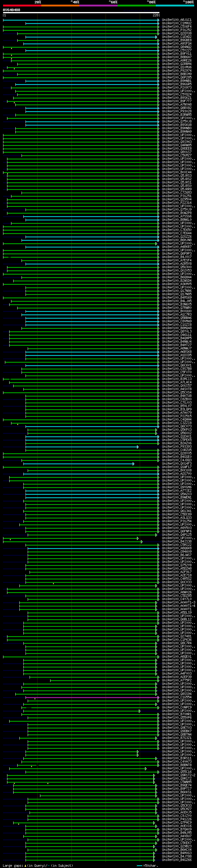Image resolution: width=197 pixels, height=868 pixels.
Task: Select label UniRef100_Q28Y05
Action: pos(176,453)
